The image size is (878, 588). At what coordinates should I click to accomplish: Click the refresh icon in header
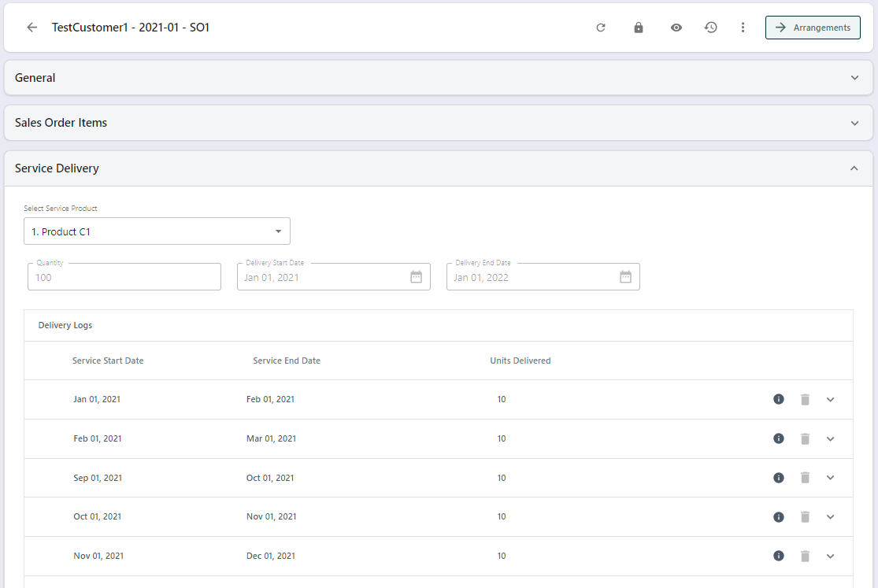pyautogui.click(x=601, y=28)
